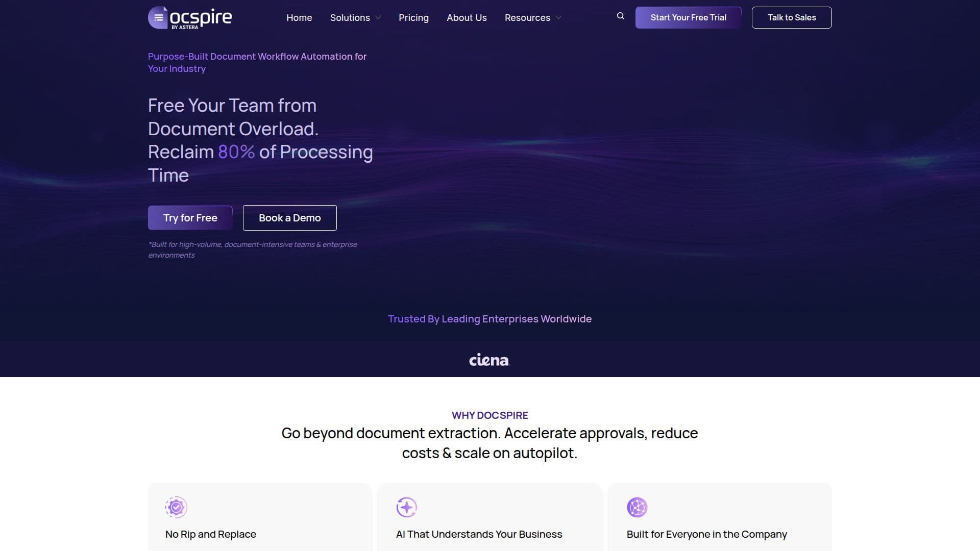Go to the Home menu item
Screen dimensions: 980x551
click(299, 18)
